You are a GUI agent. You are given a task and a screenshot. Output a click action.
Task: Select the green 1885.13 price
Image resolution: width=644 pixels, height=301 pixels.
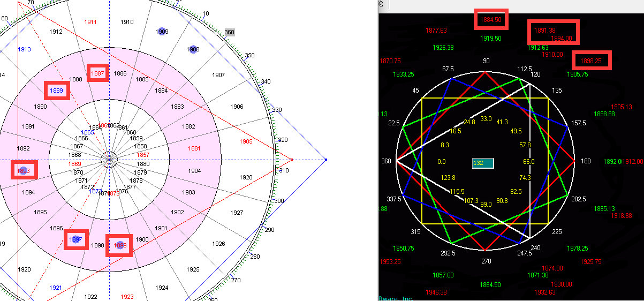coord(604,209)
